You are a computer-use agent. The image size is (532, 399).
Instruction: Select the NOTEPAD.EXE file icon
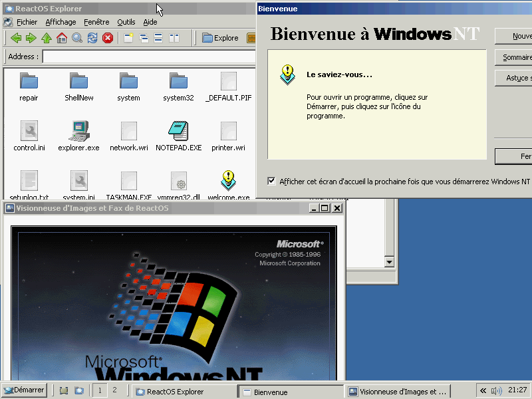tap(178, 131)
